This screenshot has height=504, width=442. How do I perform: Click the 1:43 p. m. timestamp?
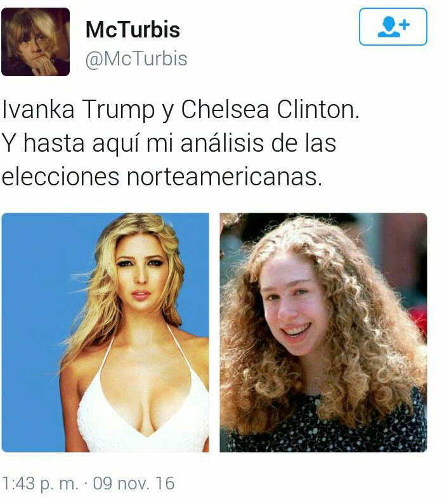[x=40, y=484]
